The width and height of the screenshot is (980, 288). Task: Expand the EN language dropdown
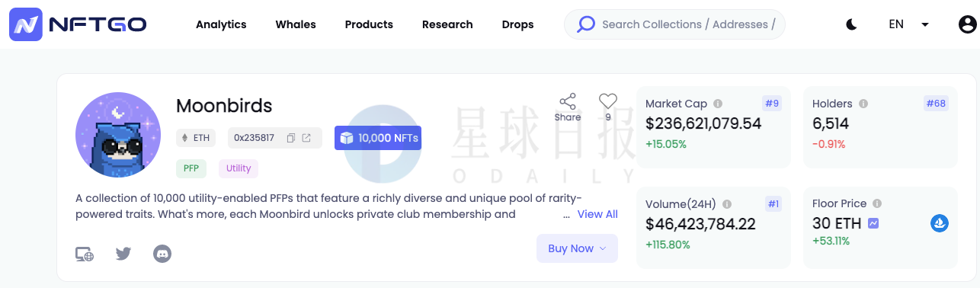909,24
